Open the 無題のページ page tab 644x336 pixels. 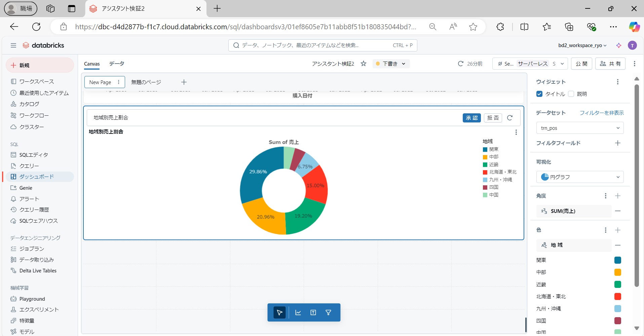pos(146,82)
